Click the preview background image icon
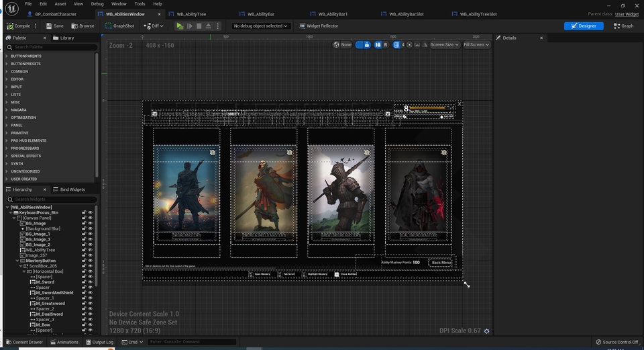This screenshot has width=644, height=350. [417, 45]
